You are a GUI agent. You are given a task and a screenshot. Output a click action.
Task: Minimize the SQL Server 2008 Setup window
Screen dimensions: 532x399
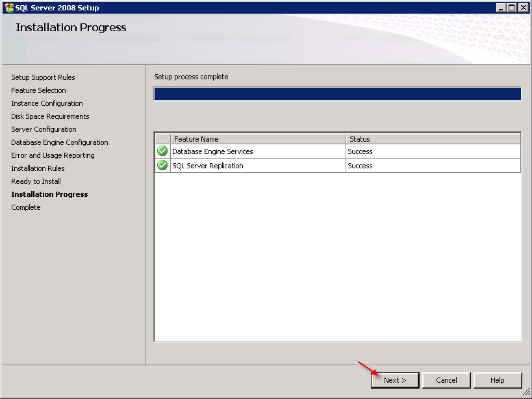coord(501,7)
